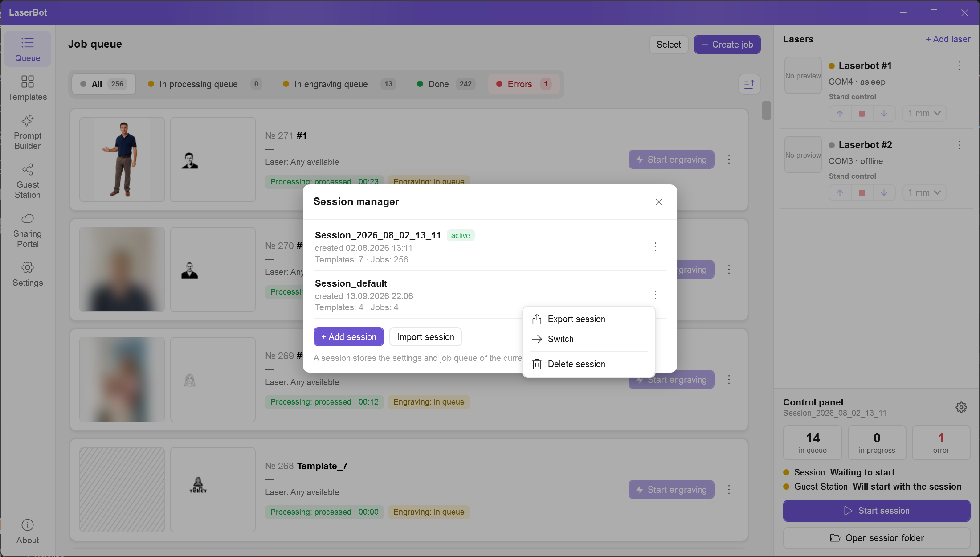The image size is (980, 557).
Task: Move Laserbot #2 stand down
Action: 884,193
